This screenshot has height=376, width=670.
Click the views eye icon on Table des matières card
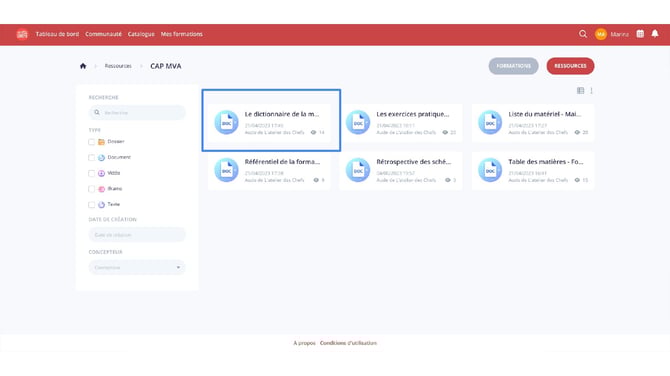tap(577, 180)
